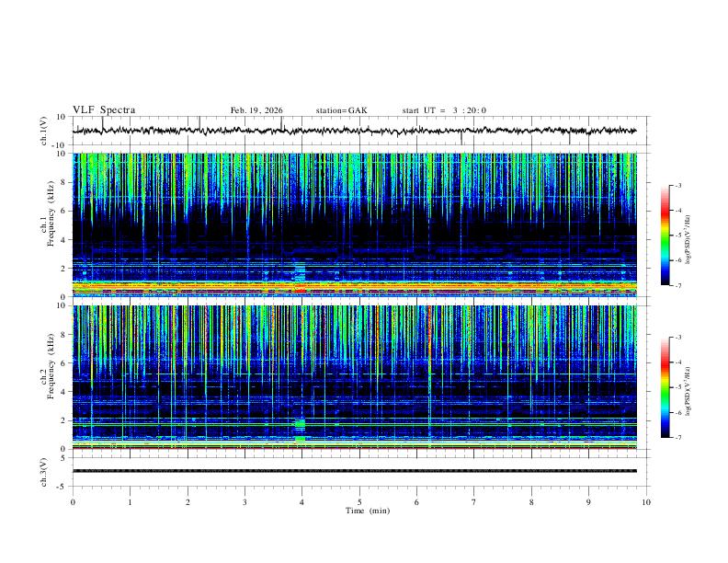Click the "-5" label on ch.2 colorbar

(677, 387)
